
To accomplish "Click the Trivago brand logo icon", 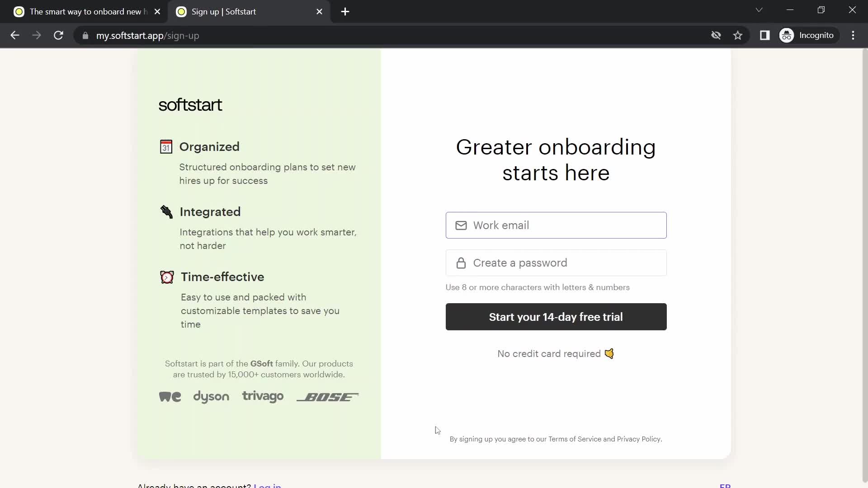I will [263, 396].
